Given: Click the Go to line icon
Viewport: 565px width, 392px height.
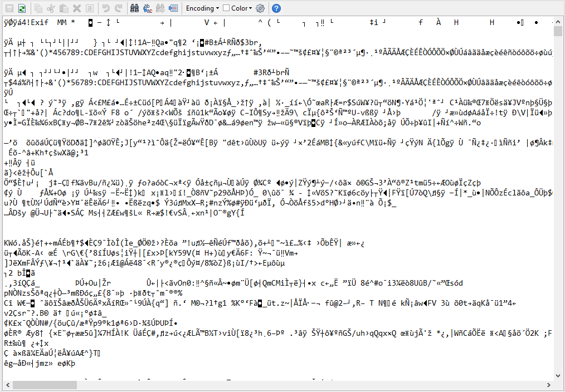Looking at the screenshot, I should point(173,8).
